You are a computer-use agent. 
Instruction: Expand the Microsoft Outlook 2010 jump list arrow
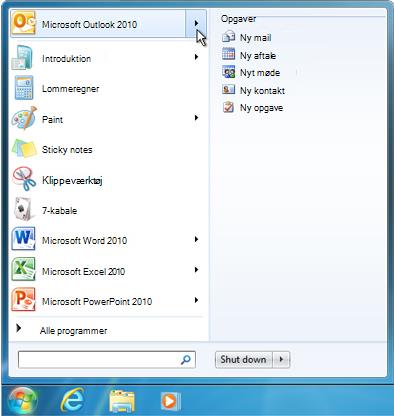196,23
